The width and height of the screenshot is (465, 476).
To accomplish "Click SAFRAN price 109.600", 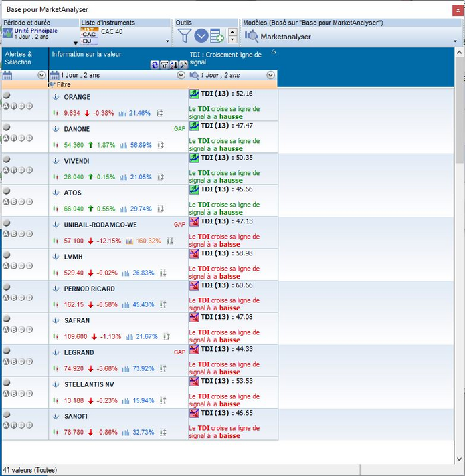I will [76, 336].
